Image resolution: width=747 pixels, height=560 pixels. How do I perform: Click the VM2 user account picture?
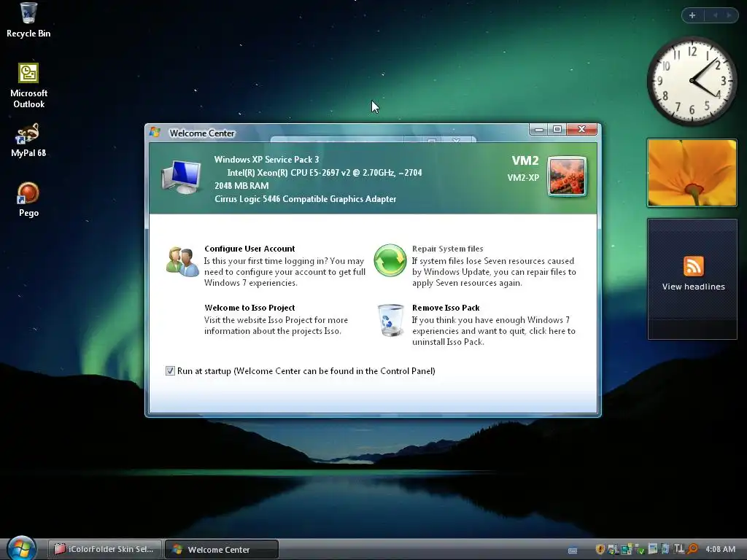567,176
